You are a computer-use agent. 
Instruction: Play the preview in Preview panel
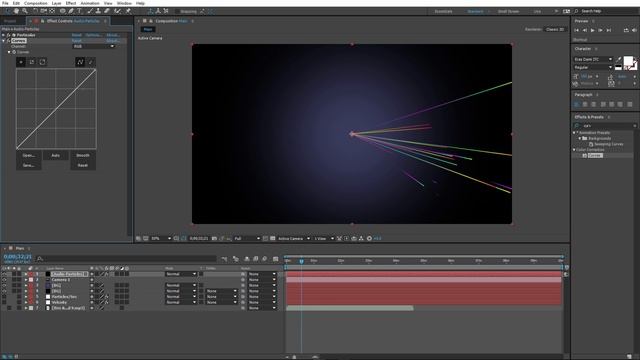pos(593,30)
